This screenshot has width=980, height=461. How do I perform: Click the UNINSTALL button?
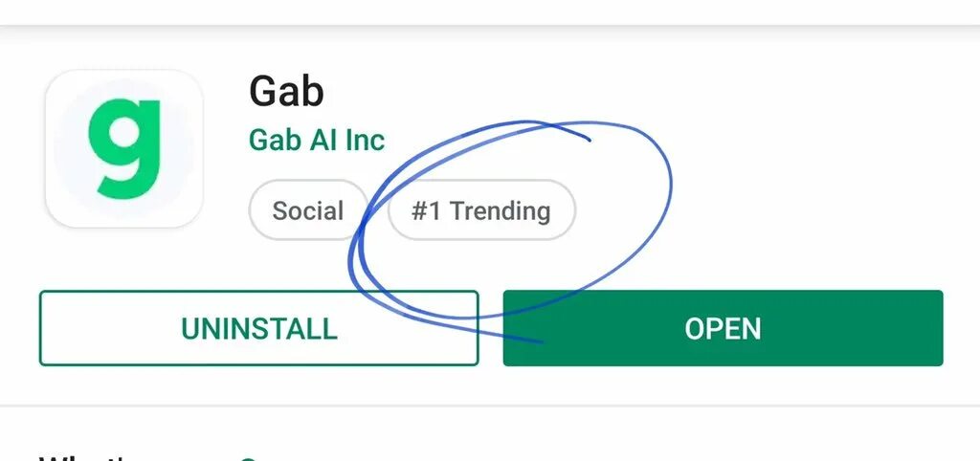click(258, 328)
